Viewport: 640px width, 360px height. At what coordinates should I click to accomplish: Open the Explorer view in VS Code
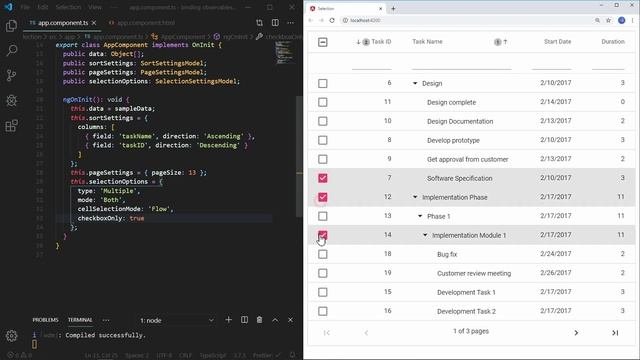point(11,26)
